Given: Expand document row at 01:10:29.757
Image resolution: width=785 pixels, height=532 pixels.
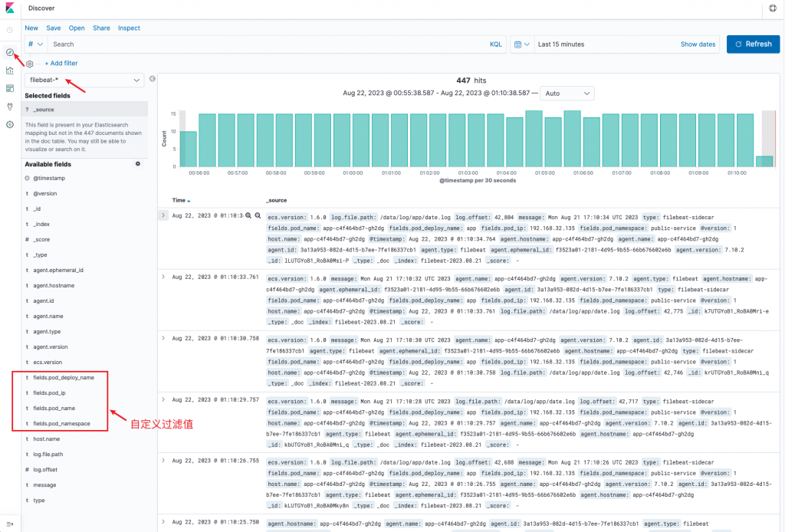Looking at the screenshot, I should 163,399.
